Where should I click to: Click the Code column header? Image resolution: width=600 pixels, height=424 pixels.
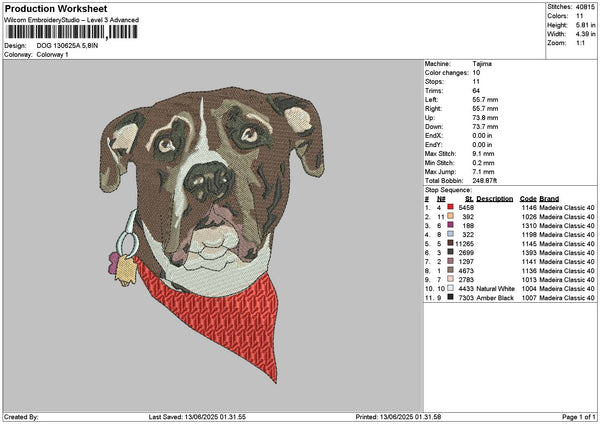click(x=528, y=198)
